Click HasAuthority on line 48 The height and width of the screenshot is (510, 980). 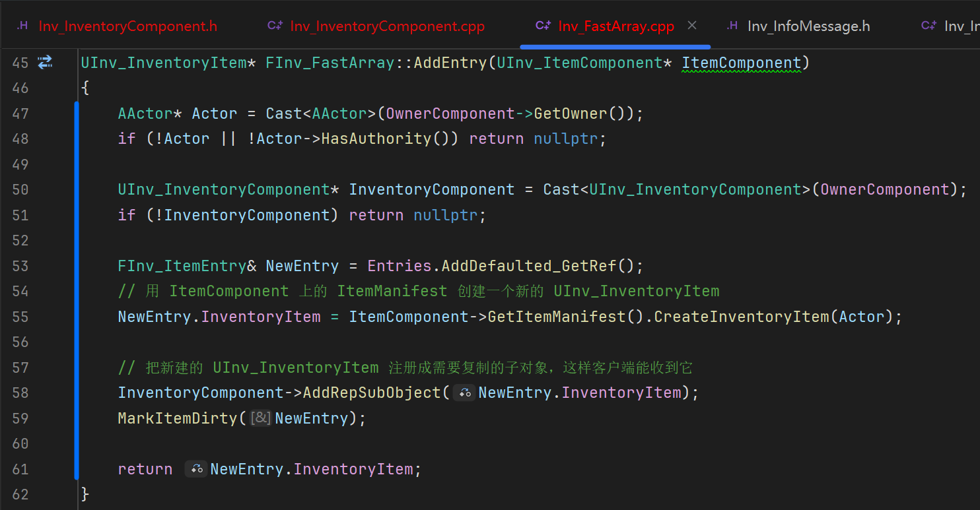[x=376, y=139]
